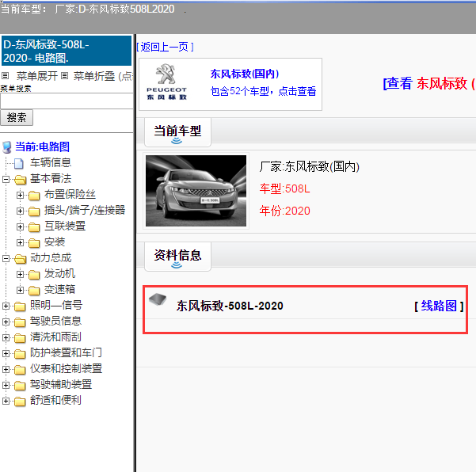Click the 搜索 search button

17,117
